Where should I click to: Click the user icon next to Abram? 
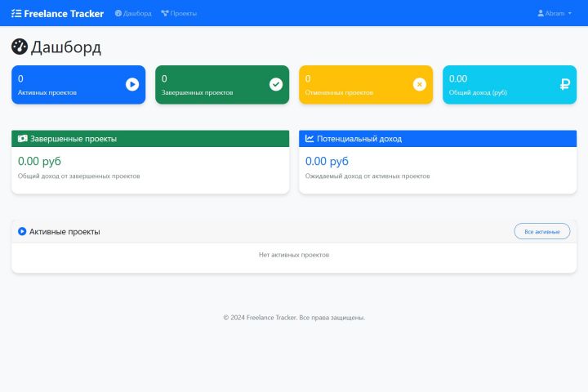coord(541,14)
